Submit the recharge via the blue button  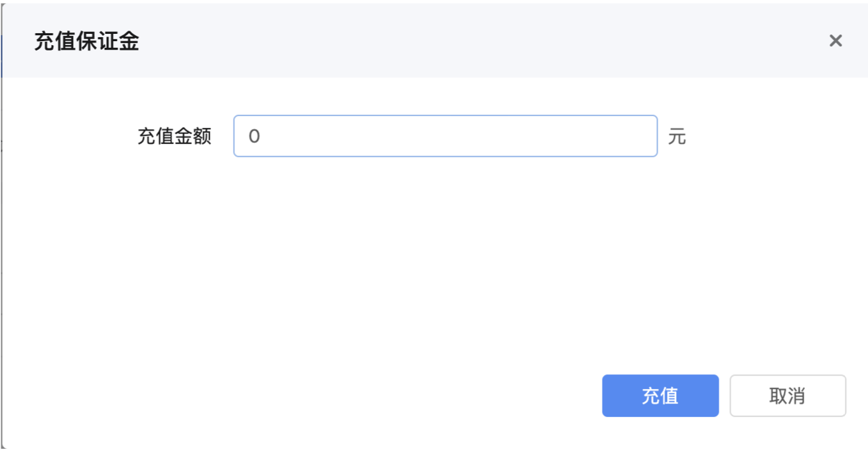click(660, 396)
